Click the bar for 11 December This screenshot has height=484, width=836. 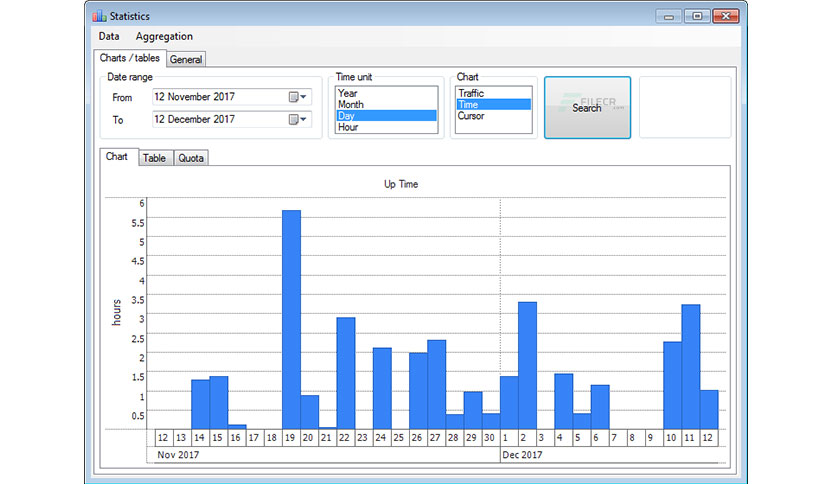(x=690, y=367)
